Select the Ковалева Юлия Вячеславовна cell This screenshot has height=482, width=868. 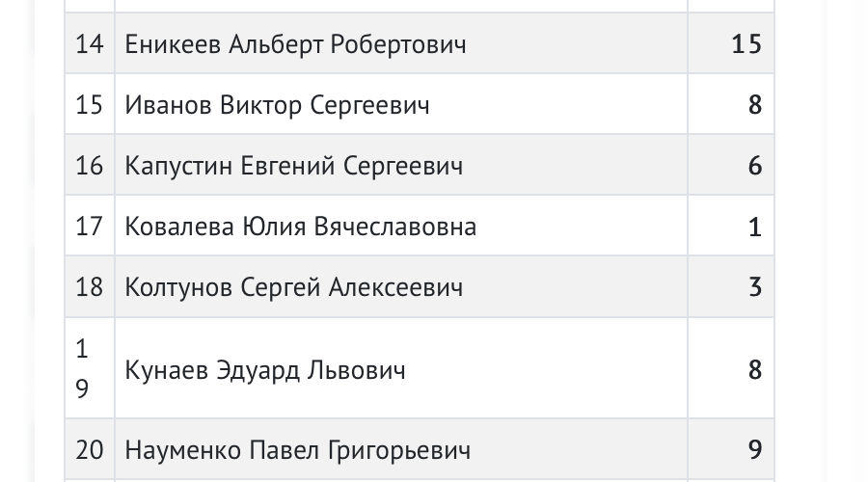[301, 227]
